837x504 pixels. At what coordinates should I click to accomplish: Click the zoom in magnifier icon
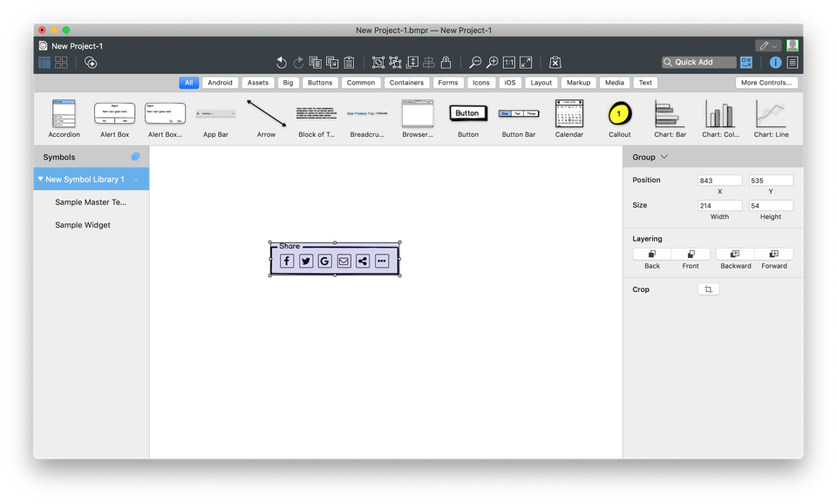[x=492, y=63]
